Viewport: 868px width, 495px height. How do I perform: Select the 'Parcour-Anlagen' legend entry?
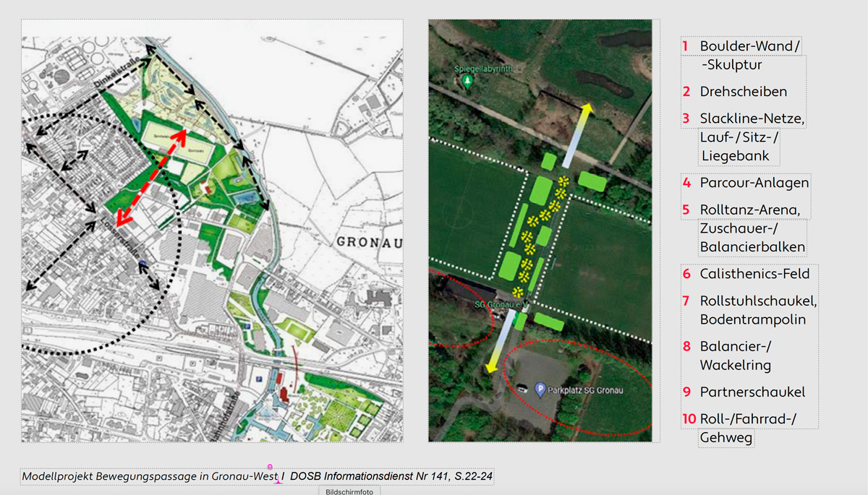754,183
